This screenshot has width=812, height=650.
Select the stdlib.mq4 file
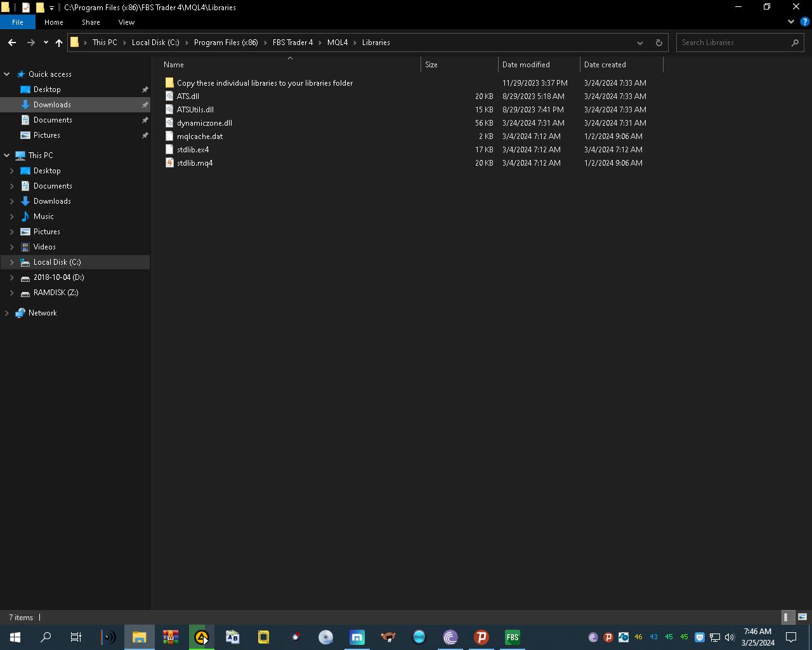pyautogui.click(x=195, y=163)
